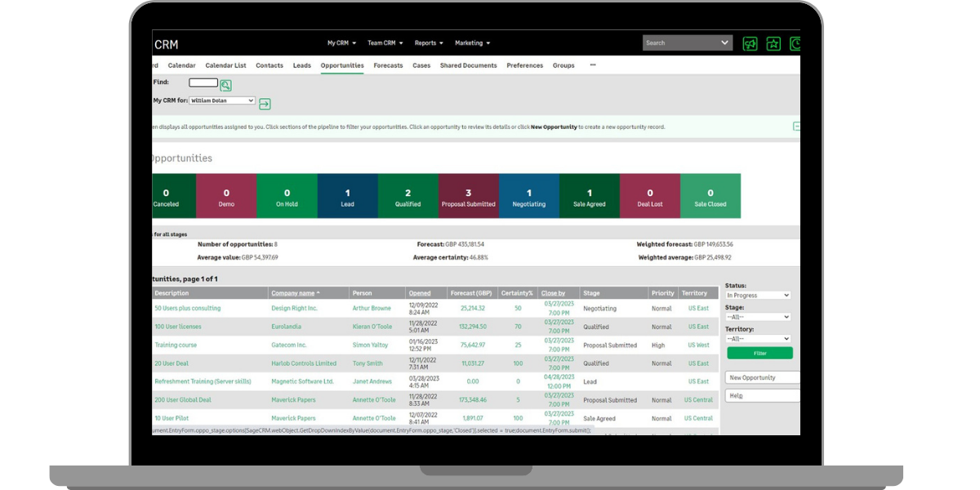Open the Search box dropdown arrow
Screen dimensions: 980x490
[724, 43]
